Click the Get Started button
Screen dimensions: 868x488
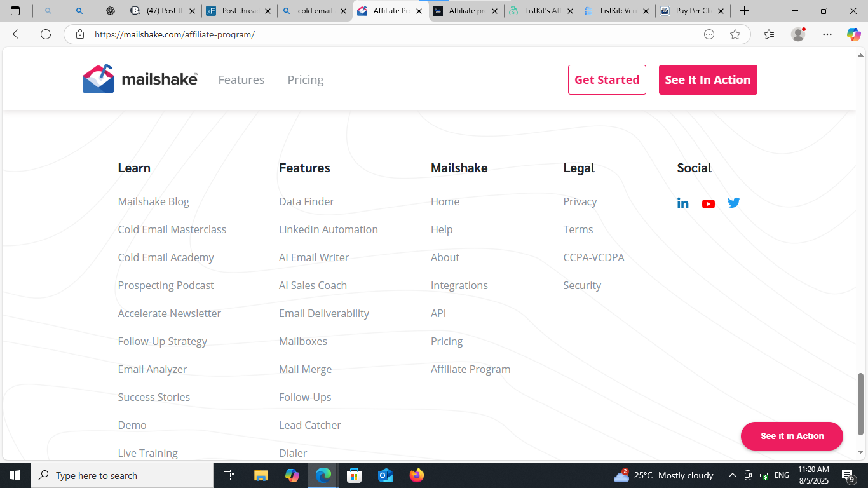[607, 79]
